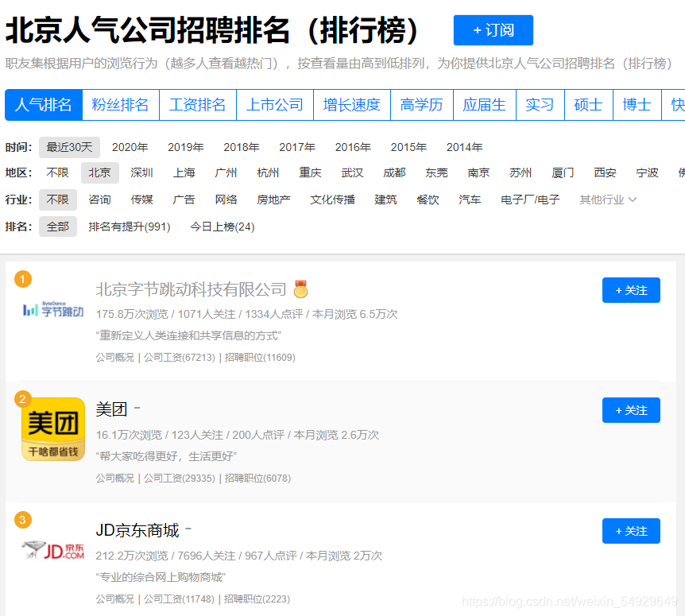Select the 高学历 tab

pyautogui.click(x=422, y=105)
